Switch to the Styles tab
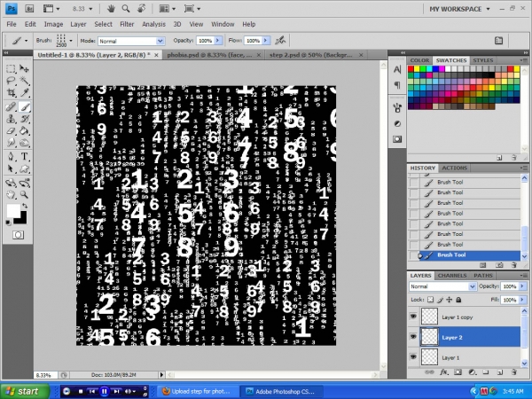The image size is (532, 399). coord(483,60)
